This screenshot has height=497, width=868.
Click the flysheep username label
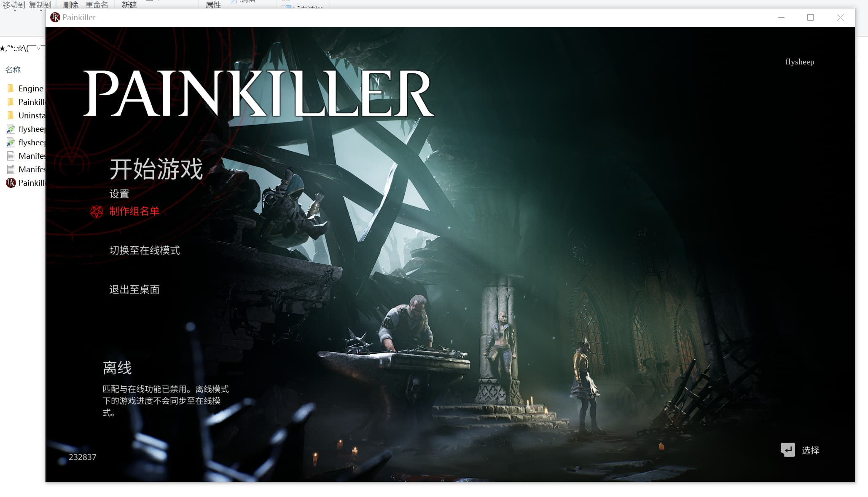tap(799, 62)
